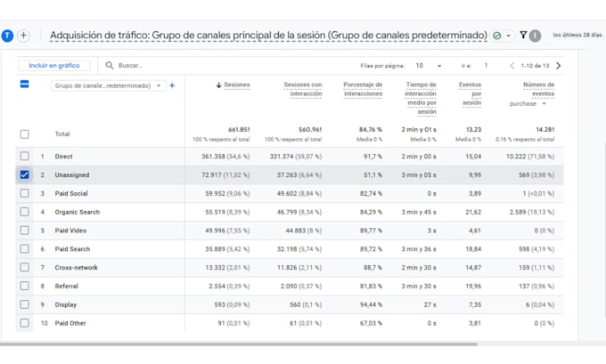The width and height of the screenshot is (606, 364).
Task: Click the report title Adquisición de tráfico
Action: tap(268, 35)
